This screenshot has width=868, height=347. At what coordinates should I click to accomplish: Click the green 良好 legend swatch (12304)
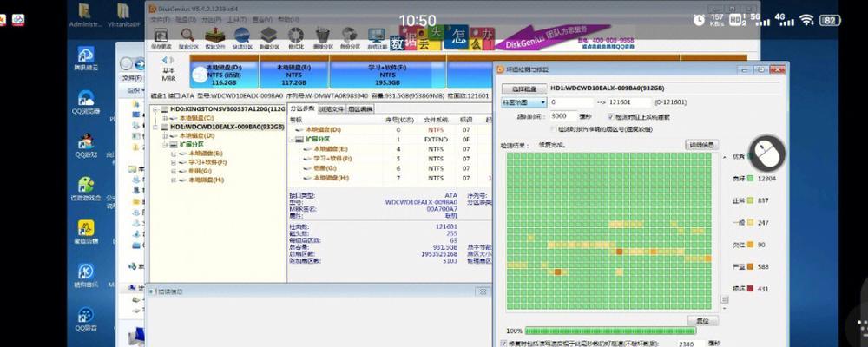coord(750,178)
